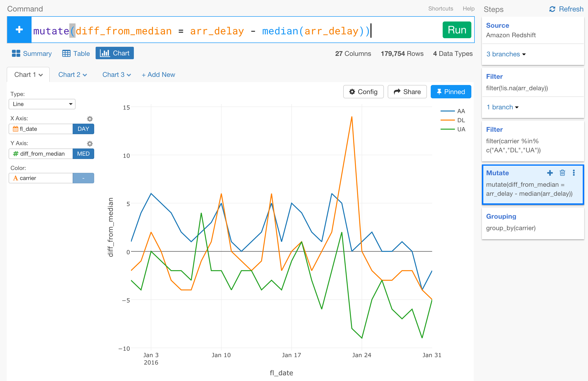
Task: Open the chart Type Line dropdown
Action: 42,104
